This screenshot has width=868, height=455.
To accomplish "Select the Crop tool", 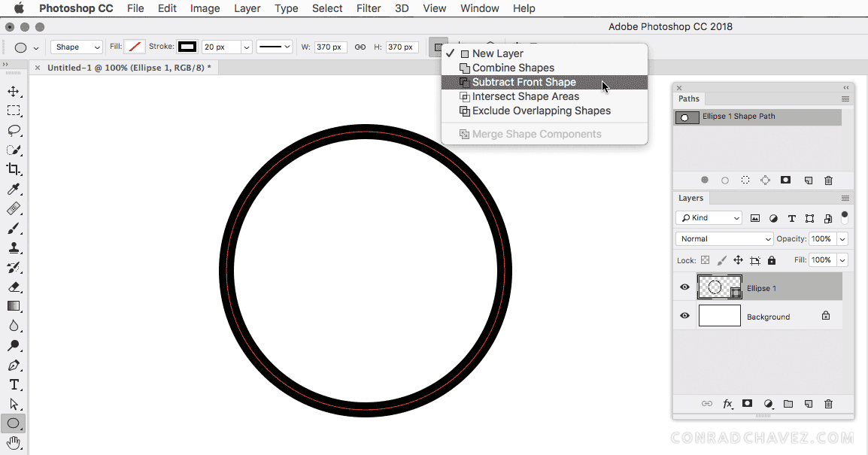I will click(14, 169).
